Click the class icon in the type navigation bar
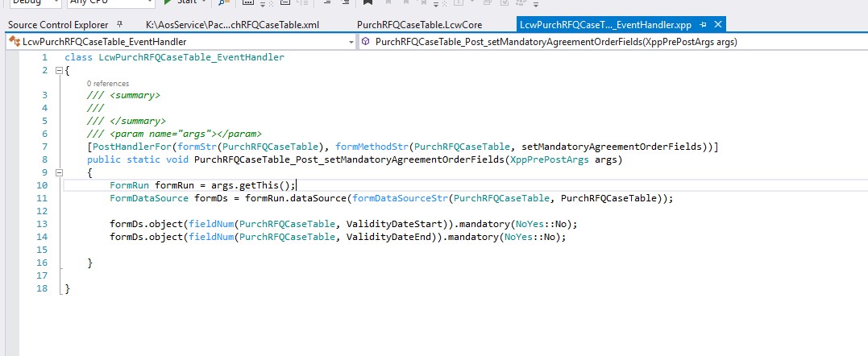 click(14, 41)
